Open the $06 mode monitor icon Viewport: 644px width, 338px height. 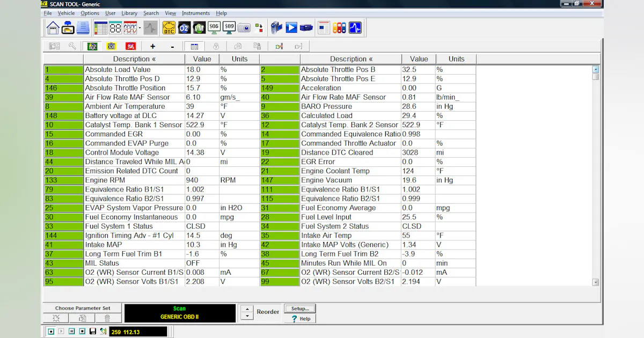click(214, 27)
